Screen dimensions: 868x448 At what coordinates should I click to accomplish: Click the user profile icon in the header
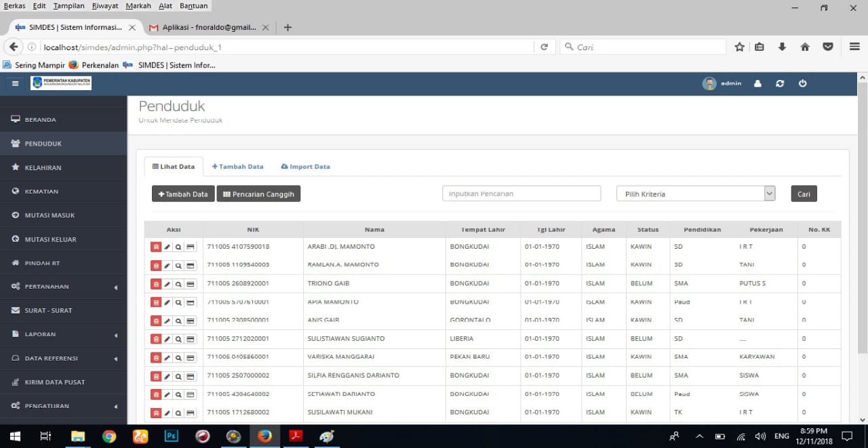point(757,83)
